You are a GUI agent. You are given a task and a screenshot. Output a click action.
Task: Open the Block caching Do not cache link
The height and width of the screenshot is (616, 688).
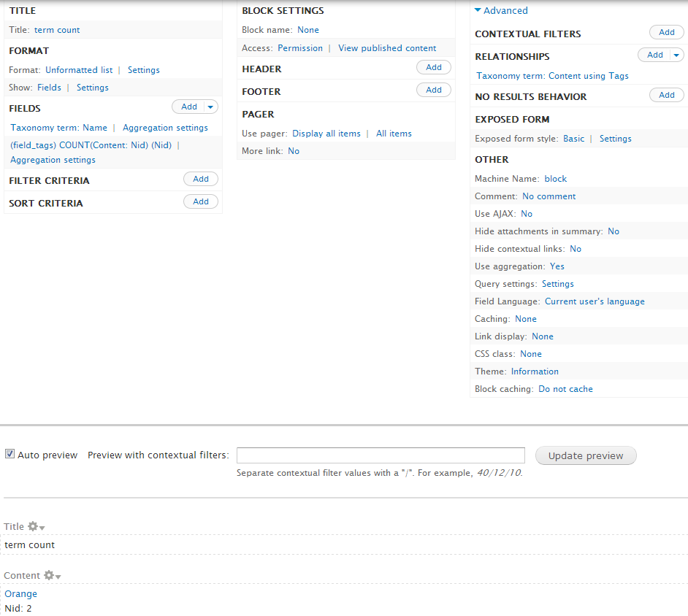tap(565, 389)
